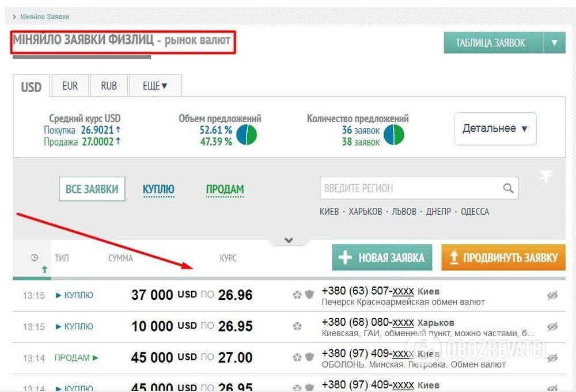Open the Детальнее dropdown
Viewport: 576px width, 392px height.
[x=495, y=128]
